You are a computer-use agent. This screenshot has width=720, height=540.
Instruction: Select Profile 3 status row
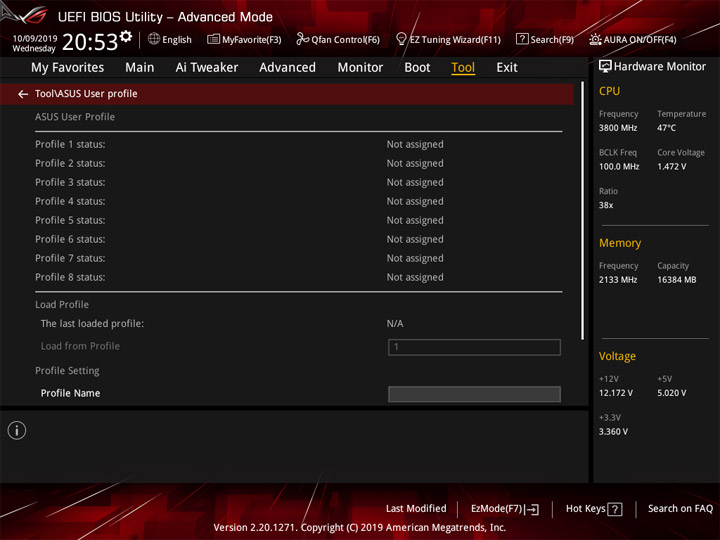pyautogui.click(x=298, y=182)
